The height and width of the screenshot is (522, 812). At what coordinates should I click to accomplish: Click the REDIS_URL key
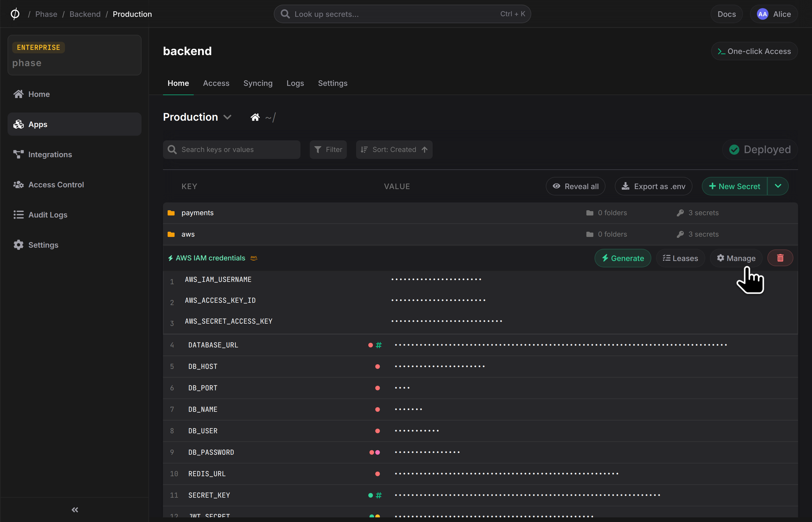207,474
